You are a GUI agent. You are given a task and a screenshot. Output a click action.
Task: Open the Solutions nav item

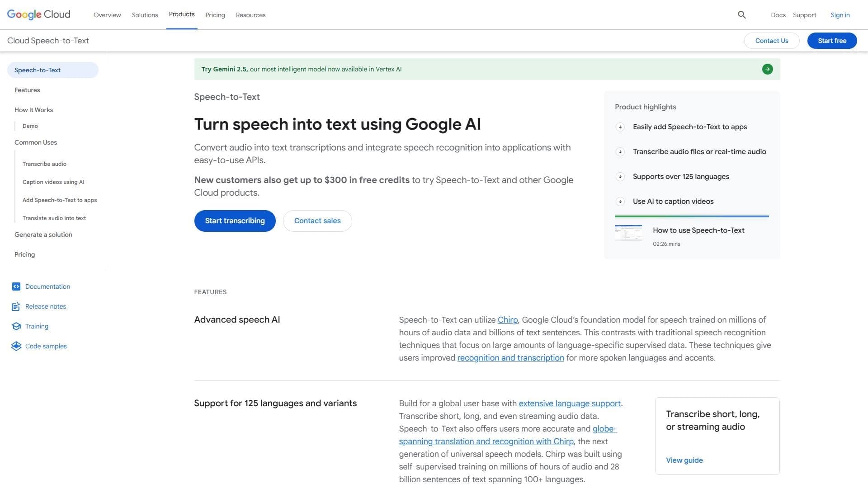(x=145, y=15)
